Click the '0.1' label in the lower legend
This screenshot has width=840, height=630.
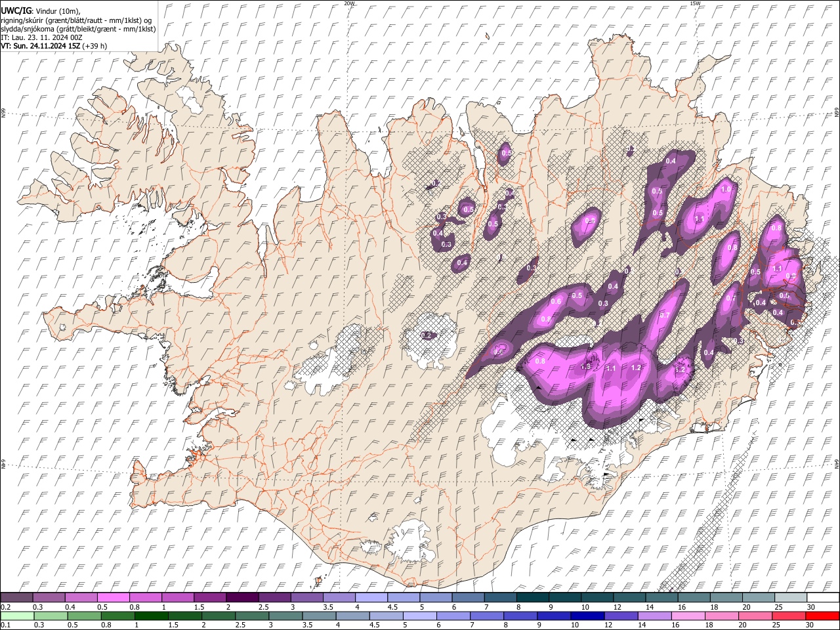4,624
